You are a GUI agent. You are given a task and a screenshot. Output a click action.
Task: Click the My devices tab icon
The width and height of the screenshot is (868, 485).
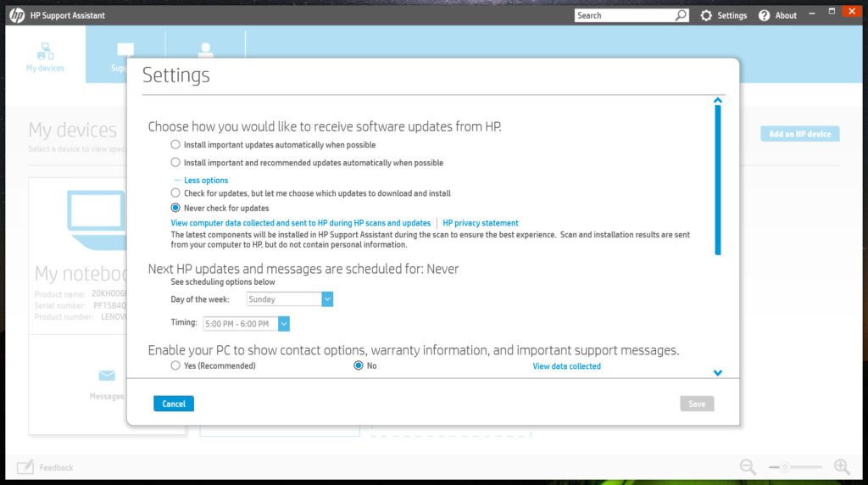[46, 51]
